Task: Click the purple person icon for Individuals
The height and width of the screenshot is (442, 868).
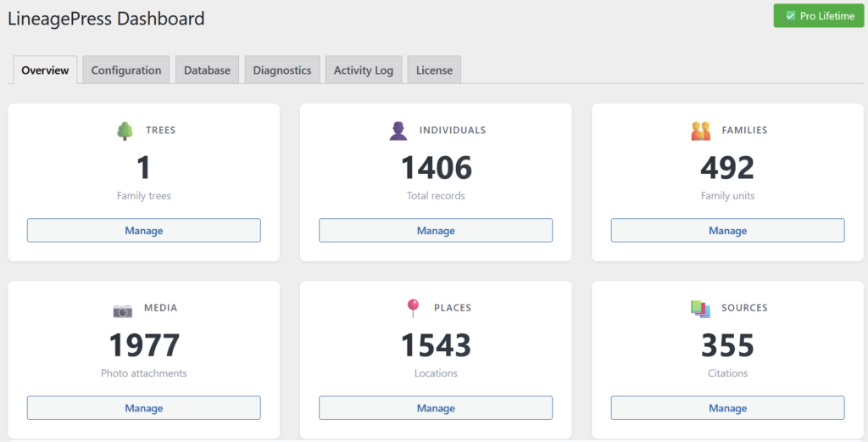Action: pyautogui.click(x=398, y=131)
